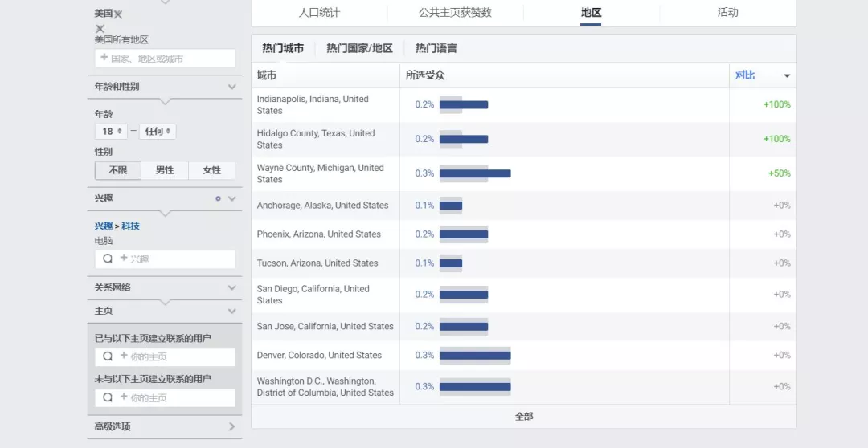Collapse the 年龄和性别 section
The width and height of the screenshot is (868, 448).
pyautogui.click(x=232, y=87)
